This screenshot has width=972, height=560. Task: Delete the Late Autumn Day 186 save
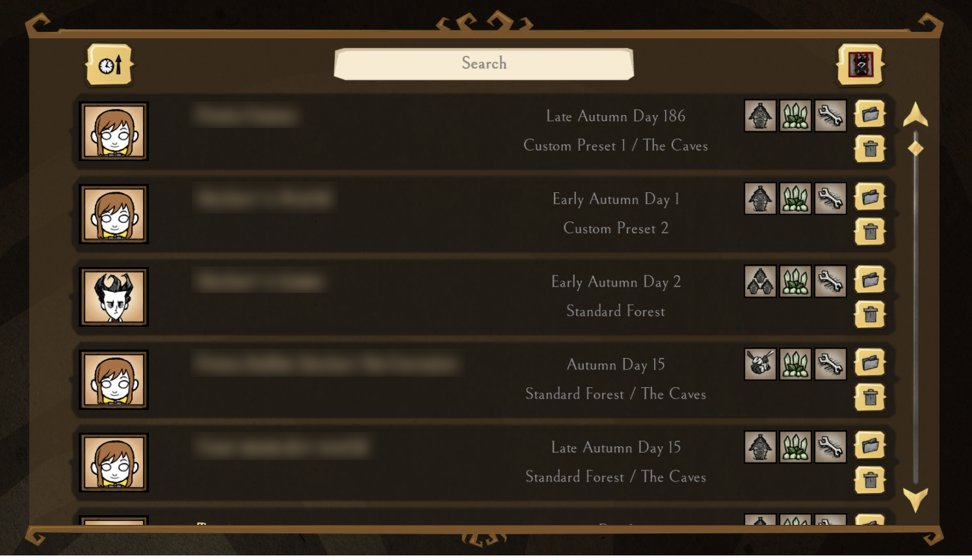[870, 149]
